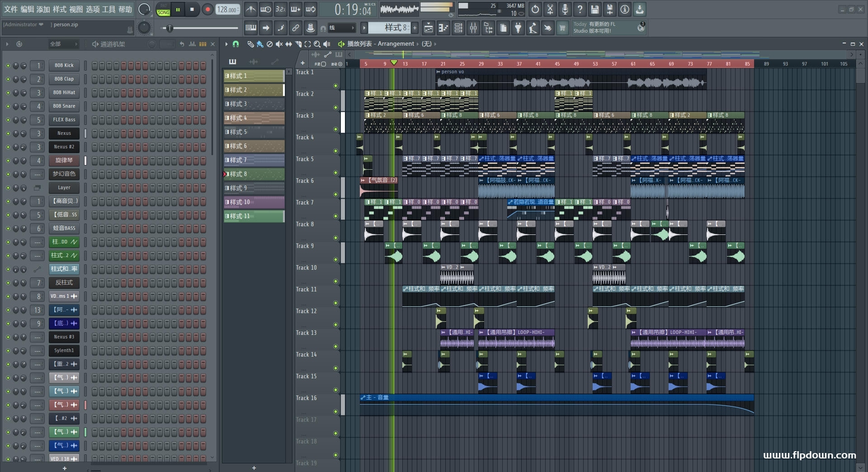Click the metronome icon
The height and width of the screenshot is (472, 868).
[251, 10]
